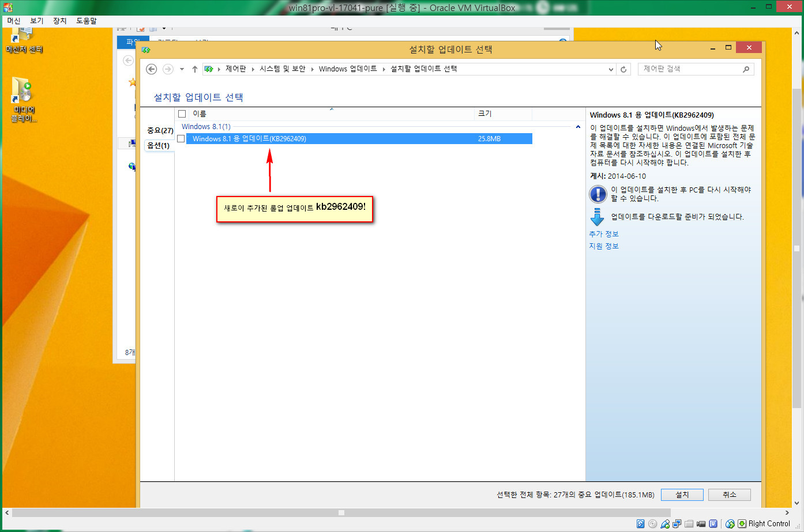Select the Windows 8.1 용 업데이트(KB2962409) row
The image size is (804, 532).
click(x=359, y=139)
